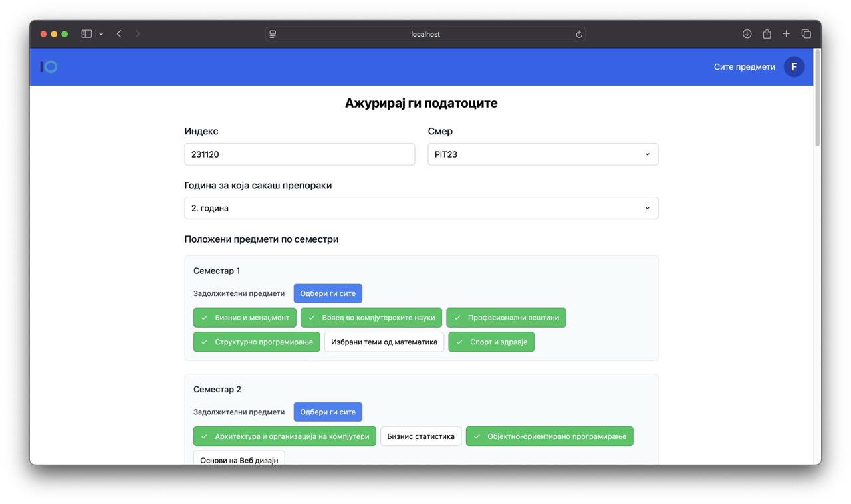The image size is (851, 504).
Task: Open the Смер dropdown showing PIT23
Action: point(543,154)
